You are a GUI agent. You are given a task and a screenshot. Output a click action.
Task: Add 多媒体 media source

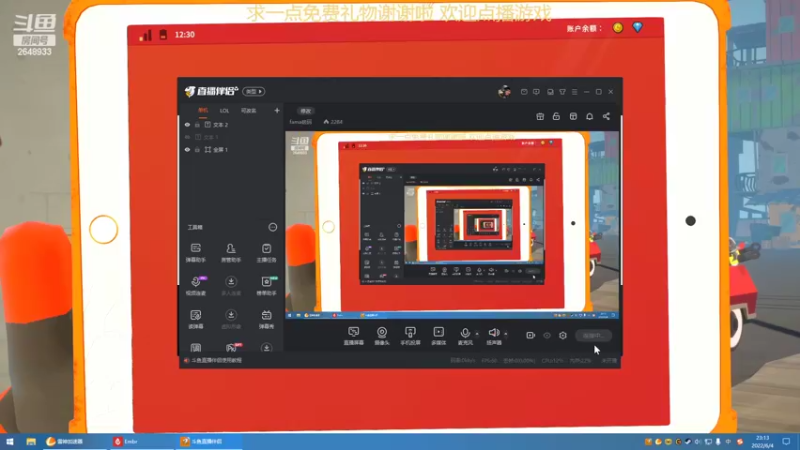[x=439, y=336]
